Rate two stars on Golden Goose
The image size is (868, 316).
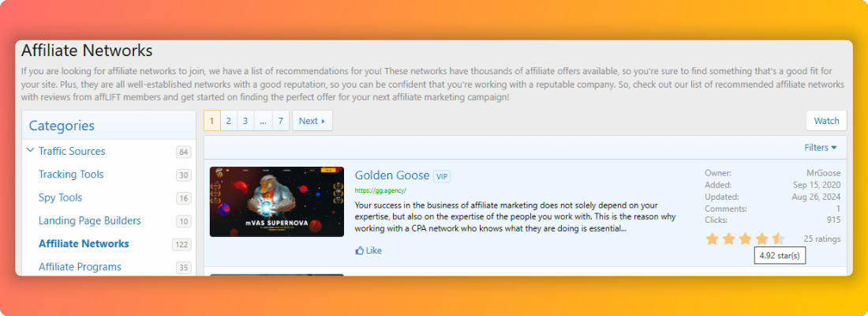(x=729, y=239)
